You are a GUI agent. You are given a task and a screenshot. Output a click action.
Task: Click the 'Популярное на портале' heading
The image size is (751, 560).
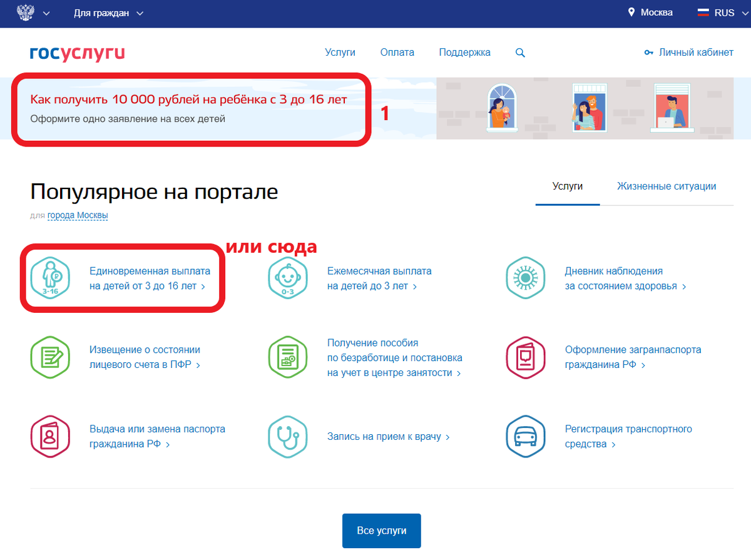pos(154,192)
